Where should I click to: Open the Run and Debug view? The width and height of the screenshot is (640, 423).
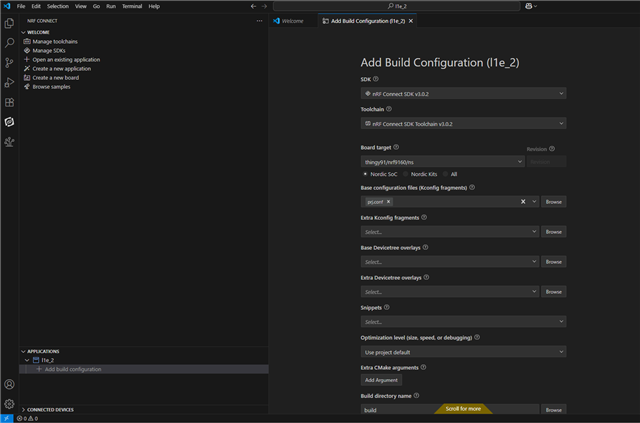point(9,82)
